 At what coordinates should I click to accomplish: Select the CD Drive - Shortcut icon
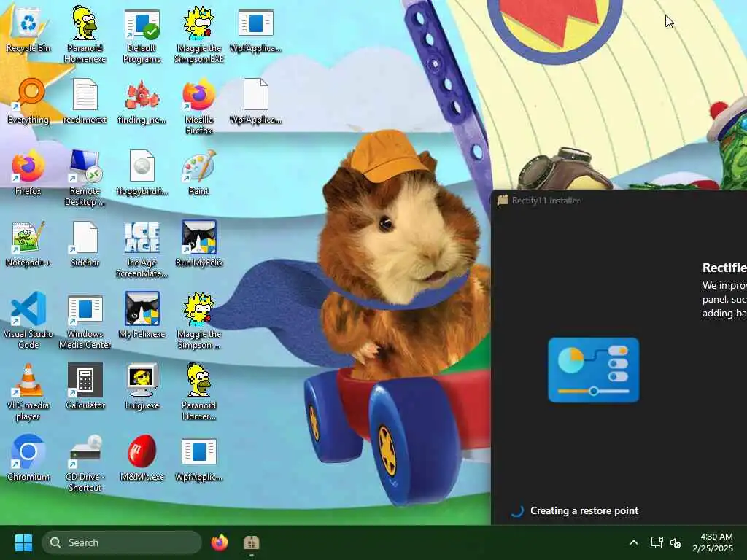[x=85, y=464]
